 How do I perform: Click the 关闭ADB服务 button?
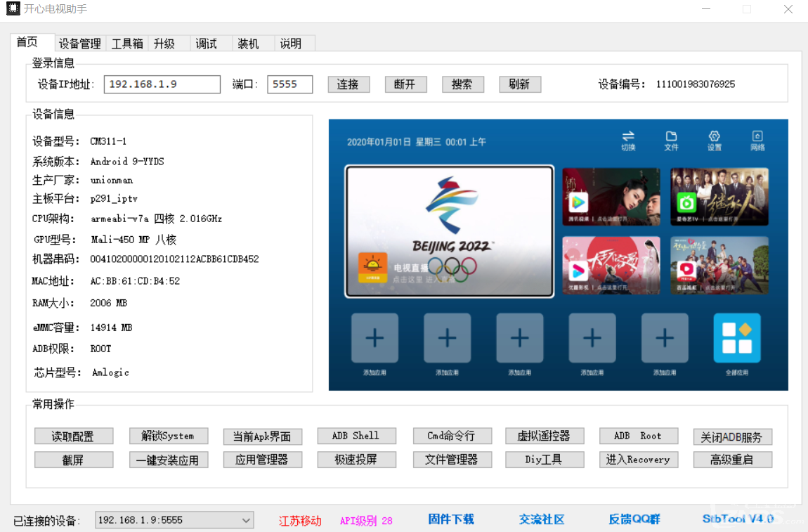click(732, 436)
